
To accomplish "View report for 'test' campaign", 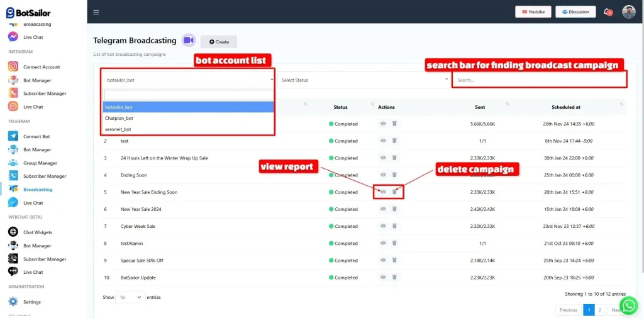I will click(383, 141).
